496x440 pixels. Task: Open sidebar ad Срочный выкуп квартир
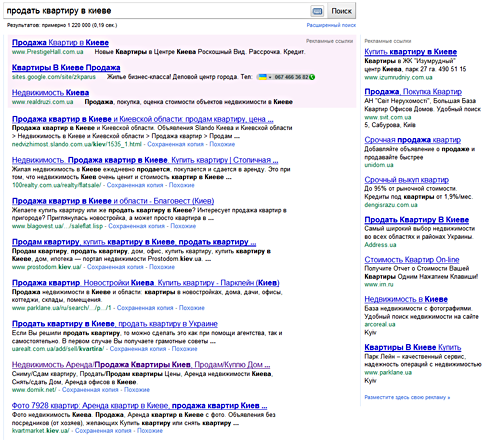406,180
